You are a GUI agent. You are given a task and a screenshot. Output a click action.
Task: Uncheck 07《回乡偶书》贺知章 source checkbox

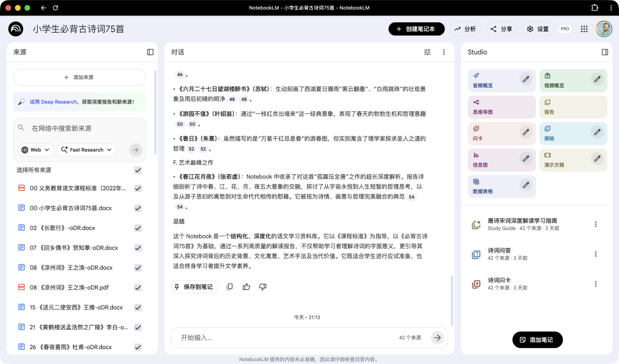pos(138,248)
